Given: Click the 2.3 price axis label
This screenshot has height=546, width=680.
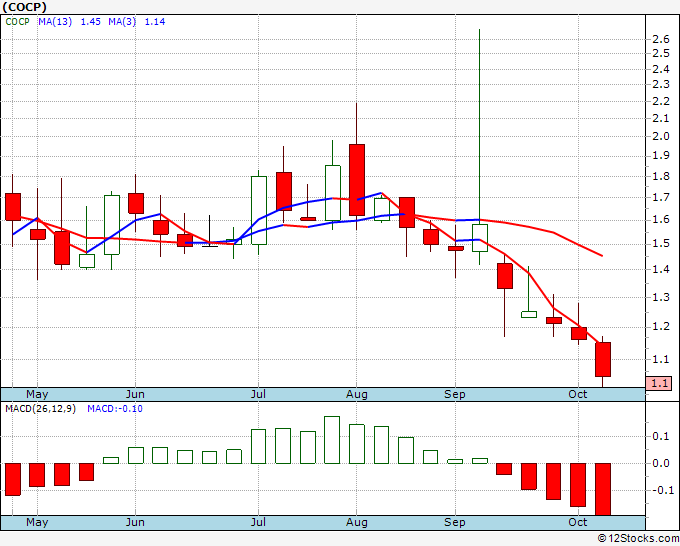Looking at the screenshot, I should 660,84.
